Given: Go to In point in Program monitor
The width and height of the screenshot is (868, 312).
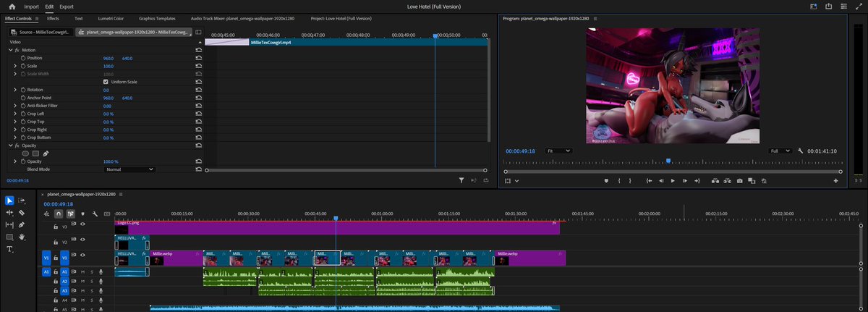Looking at the screenshot, I should [650, 180].
